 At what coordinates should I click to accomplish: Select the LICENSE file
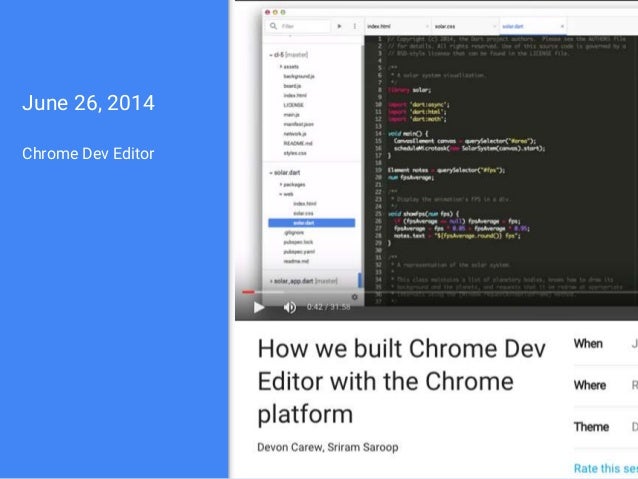(x=293, y=105)
